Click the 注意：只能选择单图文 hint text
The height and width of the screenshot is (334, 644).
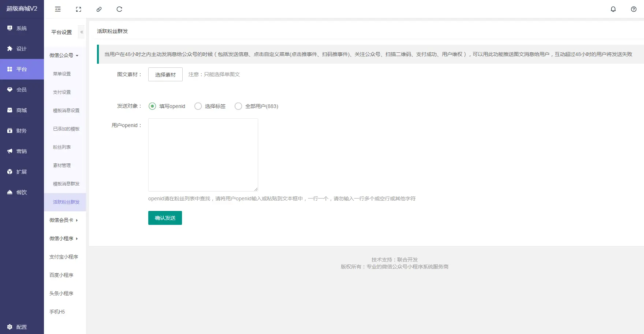click(x=214, y=74)
